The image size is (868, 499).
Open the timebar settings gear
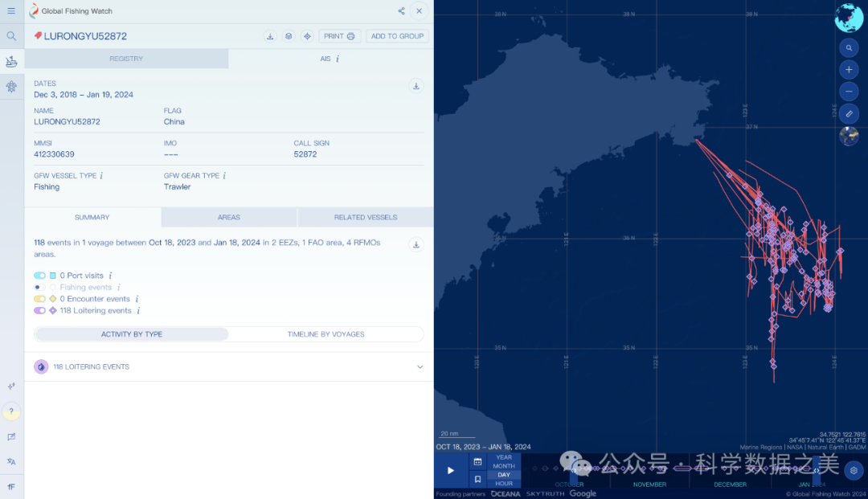tap(854, 470)
